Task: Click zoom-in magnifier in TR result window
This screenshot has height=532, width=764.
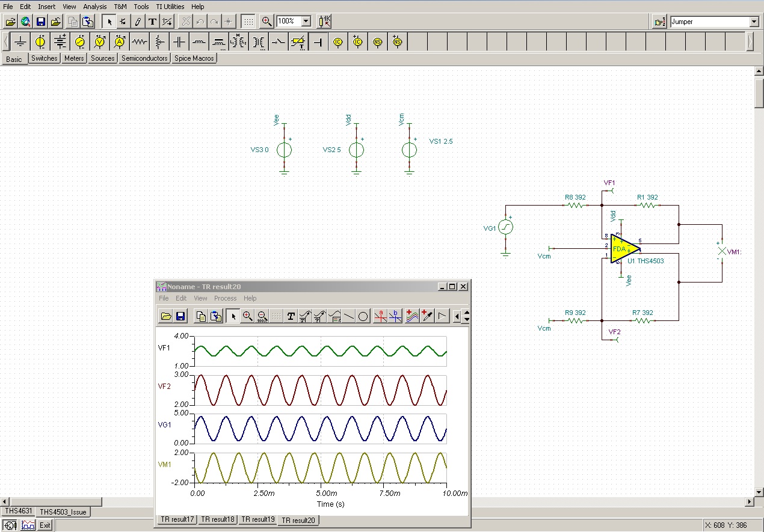Action: [247, 316]
